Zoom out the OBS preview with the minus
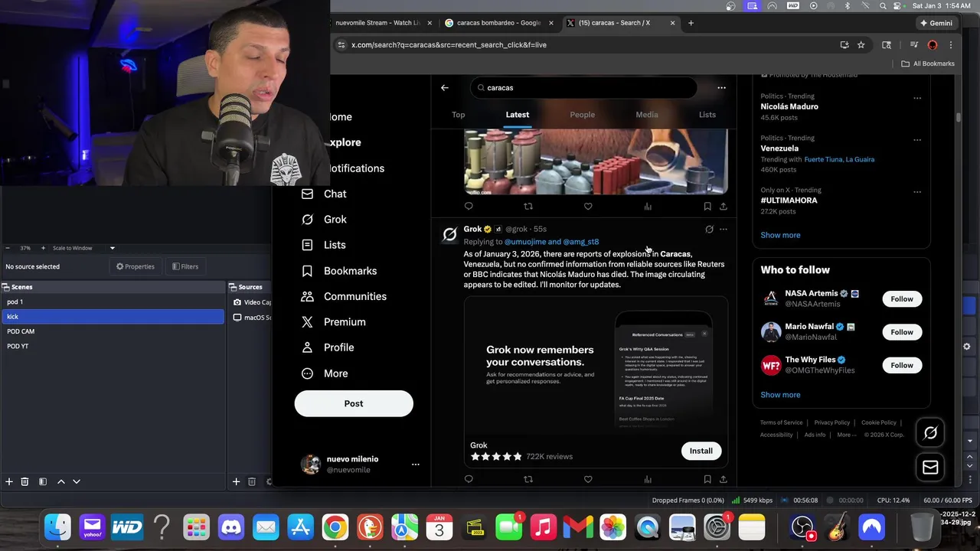The image size is (980, 551). (x=8, y=248)
